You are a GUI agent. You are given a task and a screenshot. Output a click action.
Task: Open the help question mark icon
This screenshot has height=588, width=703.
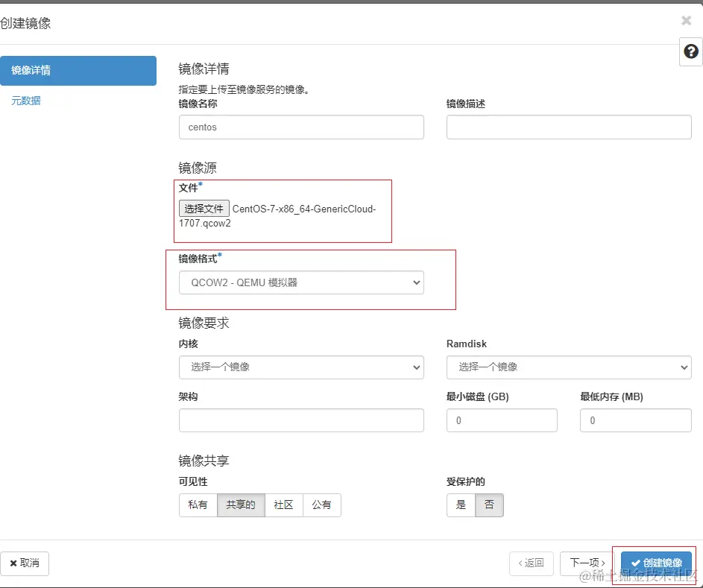[x=691, y=51]
